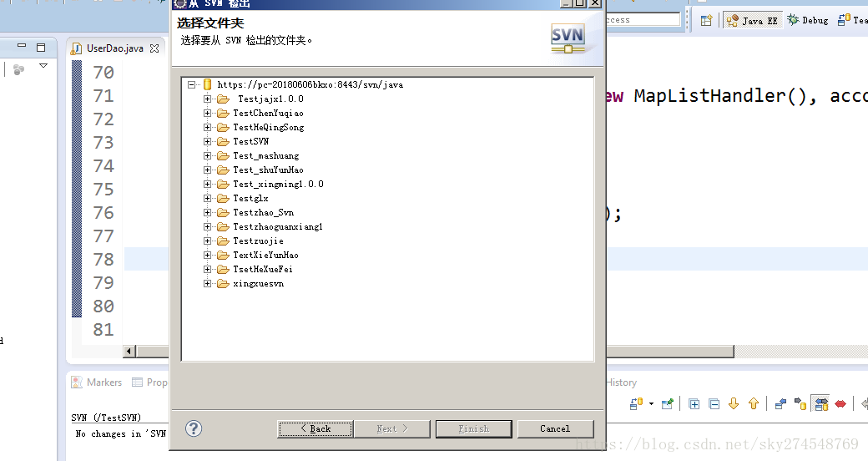Click the Back button
This screenshot has width=868, height=461.
pyautogui.click(x=315, y=429)
